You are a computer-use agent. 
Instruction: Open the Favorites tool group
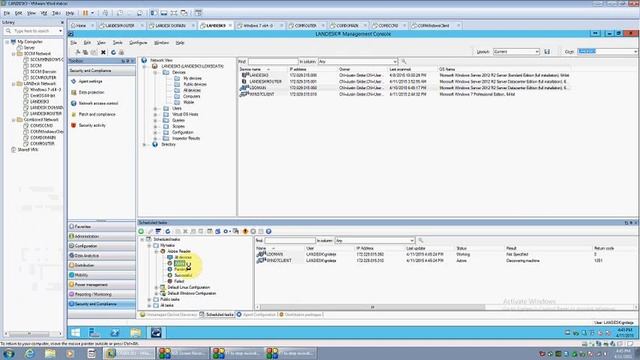101,227
